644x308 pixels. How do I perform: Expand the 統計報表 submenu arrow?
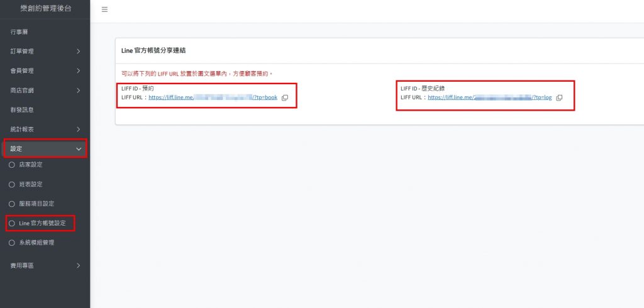point(78,129)
